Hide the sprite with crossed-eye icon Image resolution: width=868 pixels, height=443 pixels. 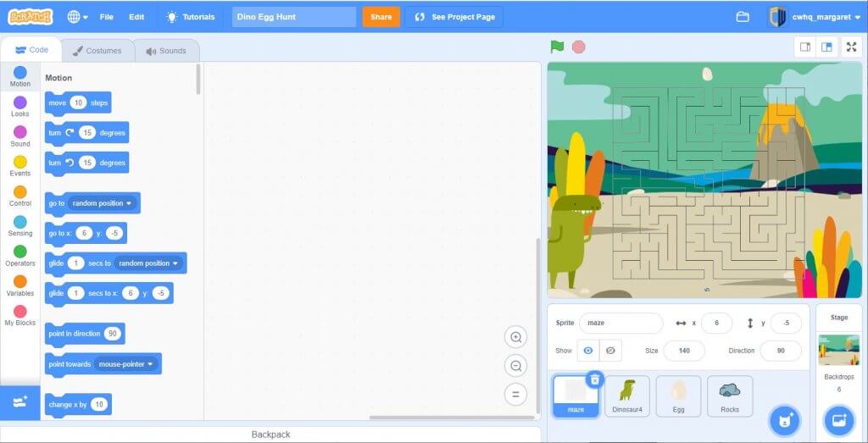pyautogui.click(x=610, y=351)
